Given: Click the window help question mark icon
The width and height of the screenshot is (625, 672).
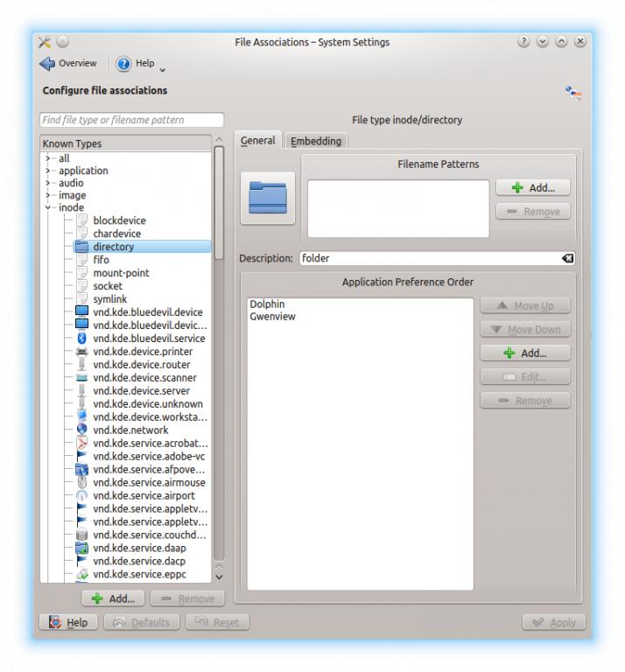Looking at the screenshot, I should pyautogui.click(x=523, y=42).
